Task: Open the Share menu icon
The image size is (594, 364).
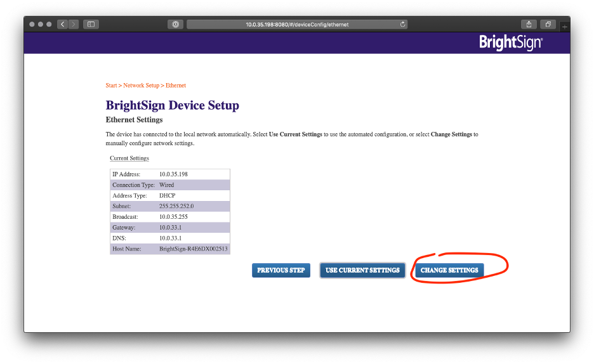Action: [529, 24]
